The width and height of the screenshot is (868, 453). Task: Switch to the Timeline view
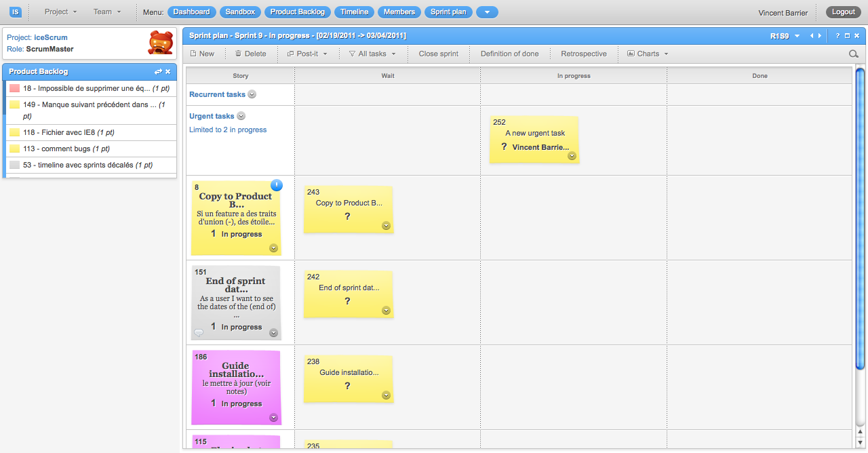[x=354, y=12]
